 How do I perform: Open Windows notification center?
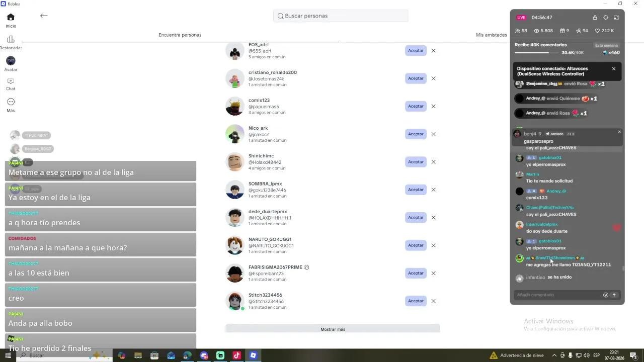pos(633,355)
